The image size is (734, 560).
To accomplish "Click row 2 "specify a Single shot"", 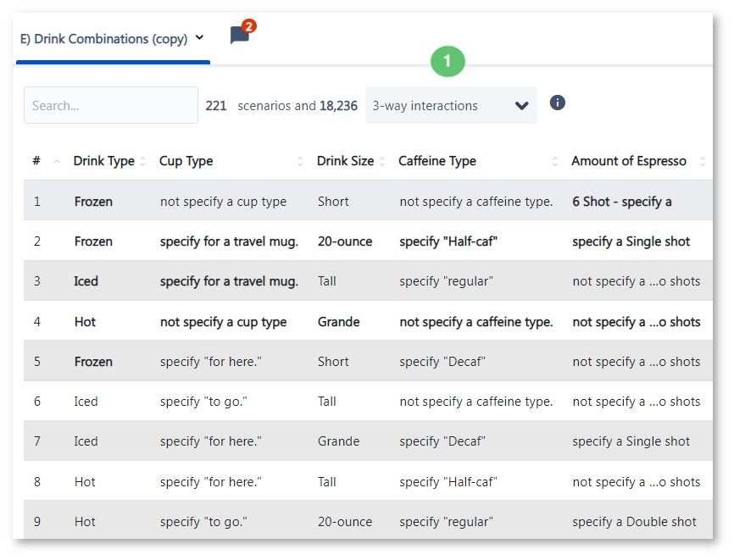I will pyautogui.click(x=631, y=241).
